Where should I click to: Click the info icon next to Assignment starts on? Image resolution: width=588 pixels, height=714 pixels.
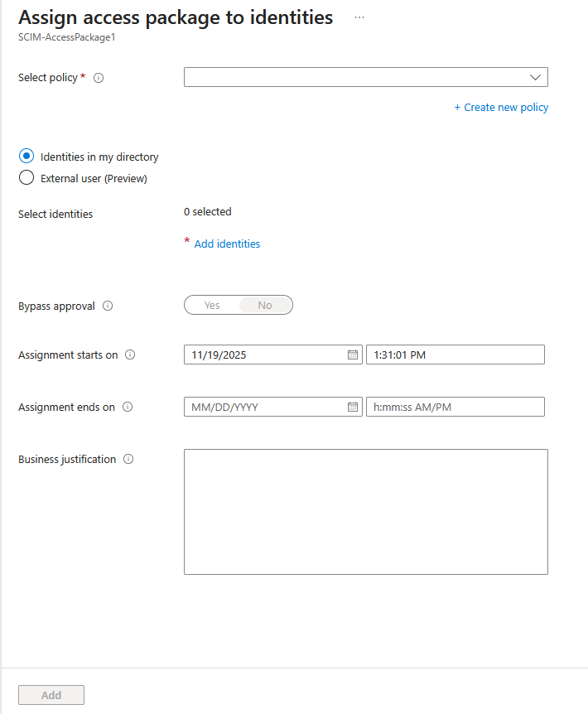pyautogui.click(x=130, y=355)
